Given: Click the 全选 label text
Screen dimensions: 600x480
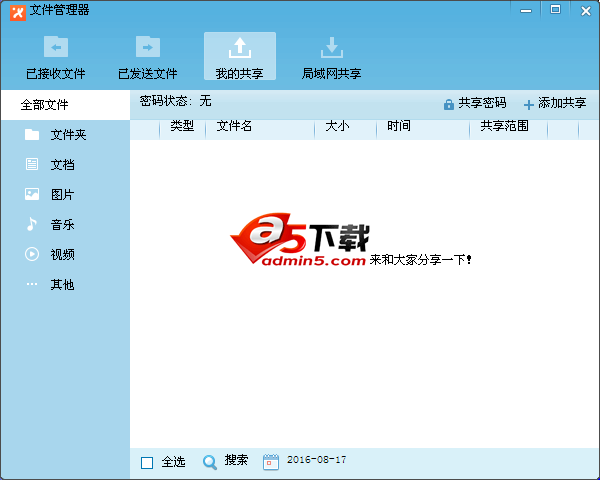Looking at the screenshot, I should coord(173,462).
